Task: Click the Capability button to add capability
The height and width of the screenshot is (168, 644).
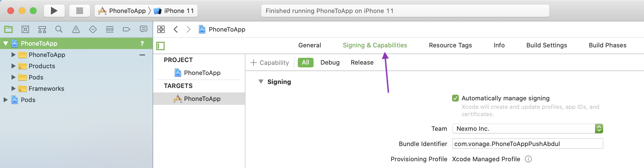Action: click(270, 62)
